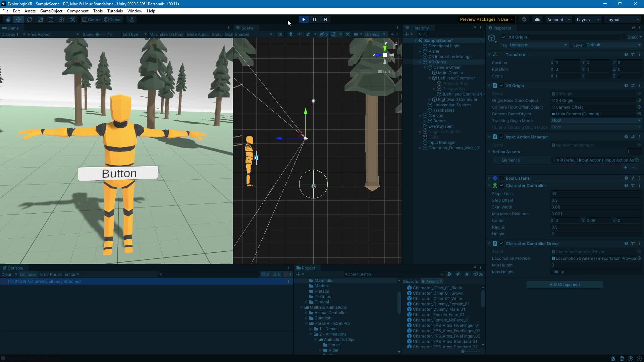Clear the Console log
Image resolution: width=644 pixels, height=362 pixels.
6,275
